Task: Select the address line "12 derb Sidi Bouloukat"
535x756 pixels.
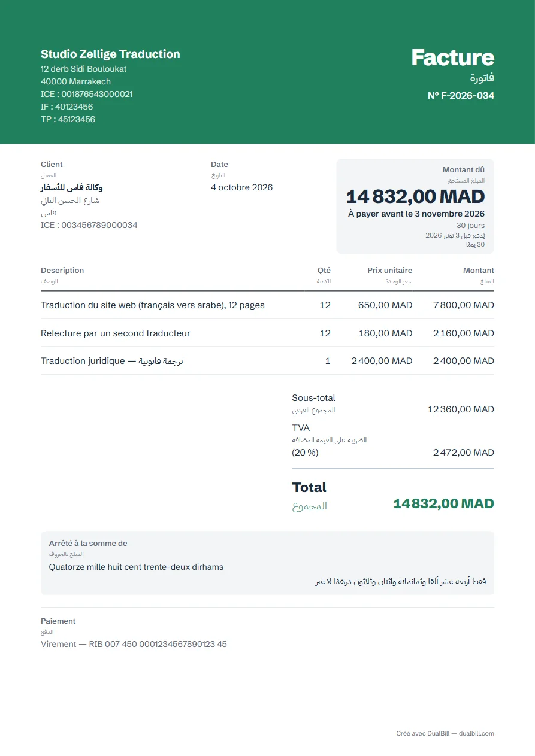Action: [x=84, y=69]
